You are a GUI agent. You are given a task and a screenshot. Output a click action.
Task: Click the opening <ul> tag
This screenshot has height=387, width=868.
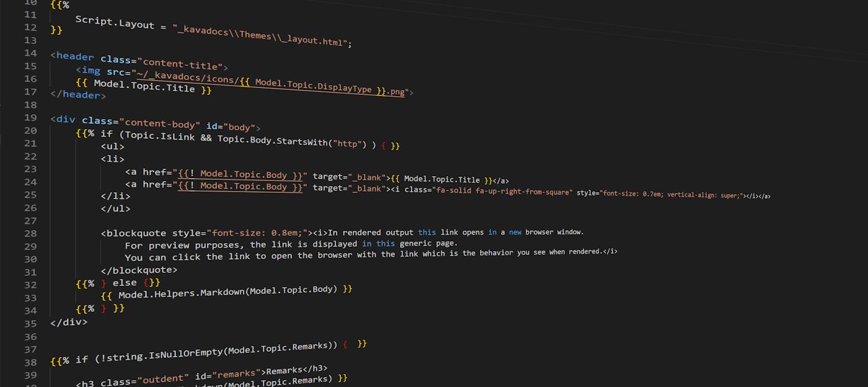112,146
